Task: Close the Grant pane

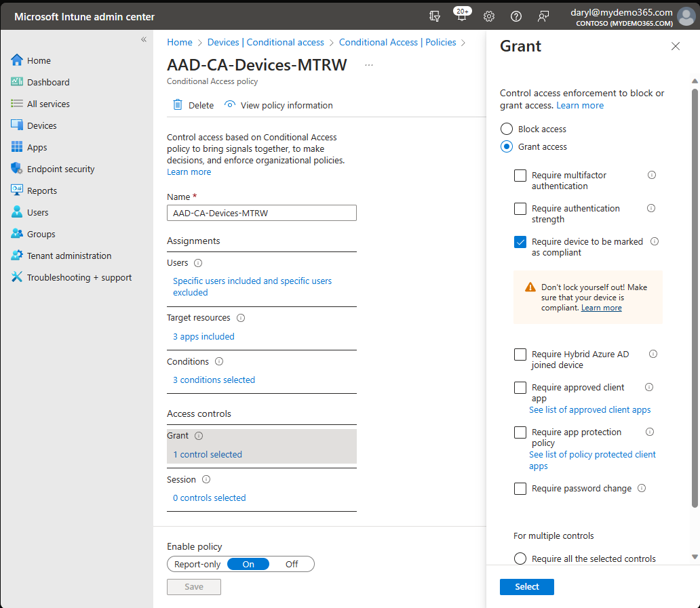Action: coord(676,46)
